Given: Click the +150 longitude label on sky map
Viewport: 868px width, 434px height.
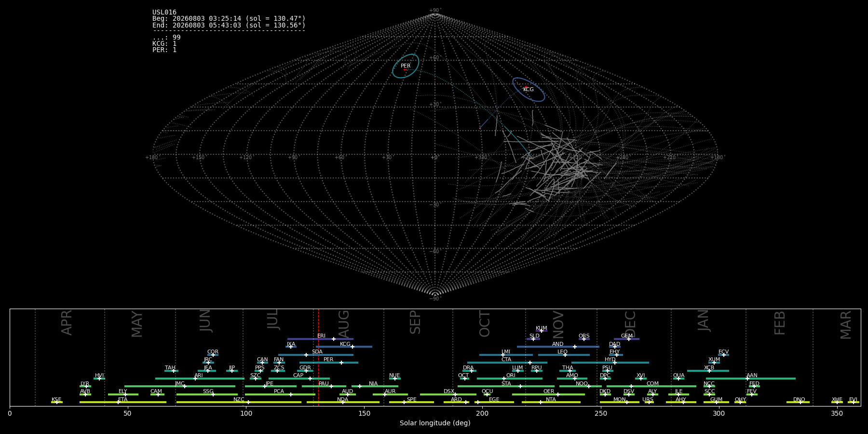Looking at the screenshot, I should pyautogui.click(x=198, y=158).
